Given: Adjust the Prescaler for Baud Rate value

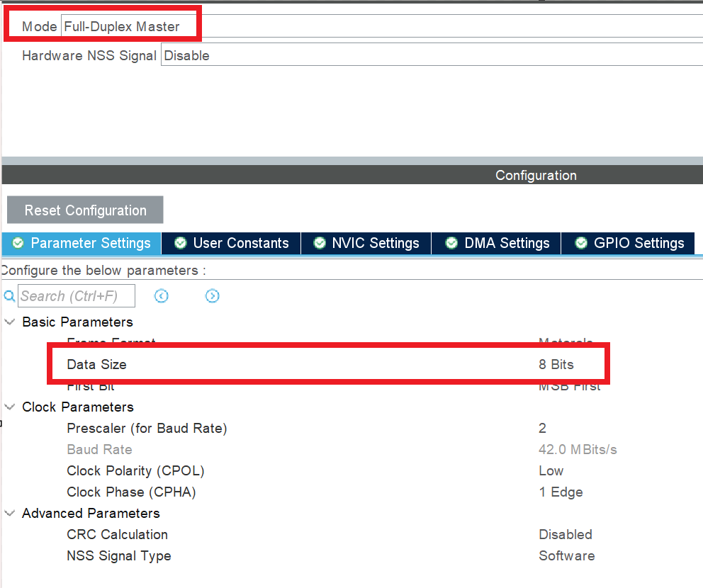Looking at the screenshot, I should 543,428.
